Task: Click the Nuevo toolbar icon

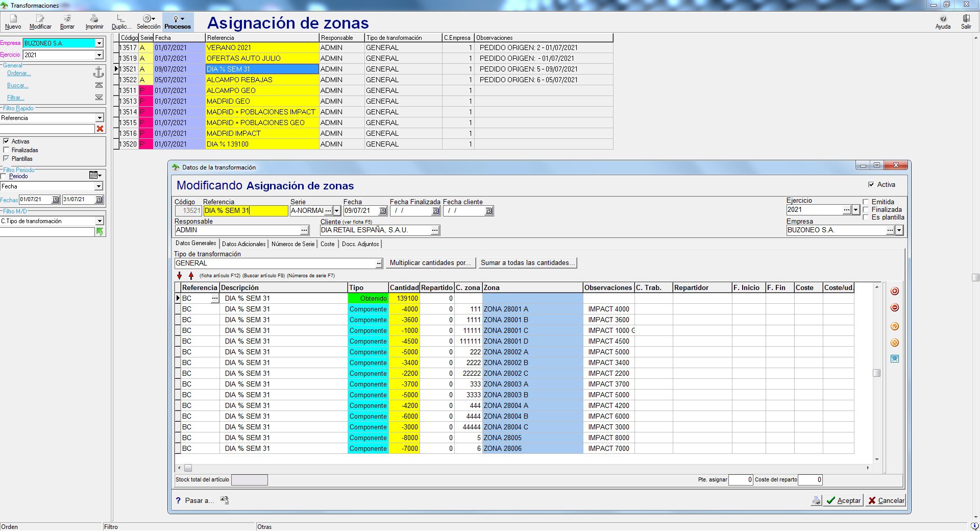Action: (x=13, y=22)
